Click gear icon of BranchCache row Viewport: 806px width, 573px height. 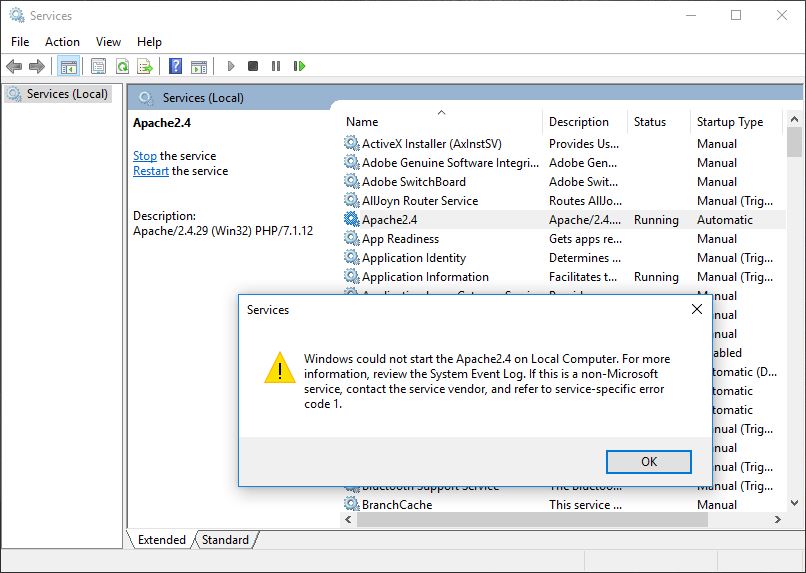tap(352, 504)
